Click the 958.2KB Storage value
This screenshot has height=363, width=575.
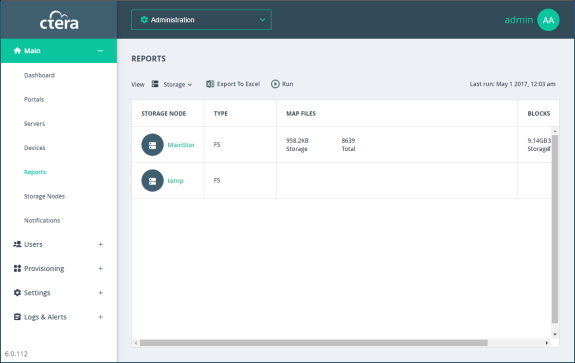(x=297, y=144)
